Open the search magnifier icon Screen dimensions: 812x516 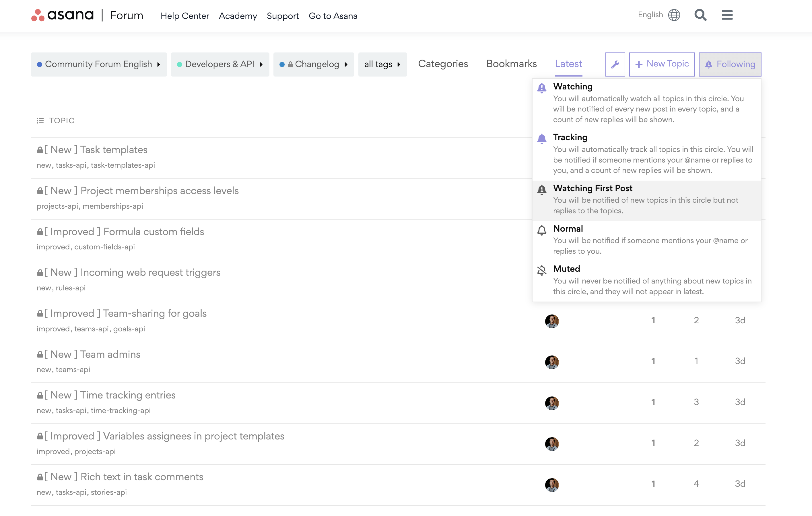click(700, 15)
